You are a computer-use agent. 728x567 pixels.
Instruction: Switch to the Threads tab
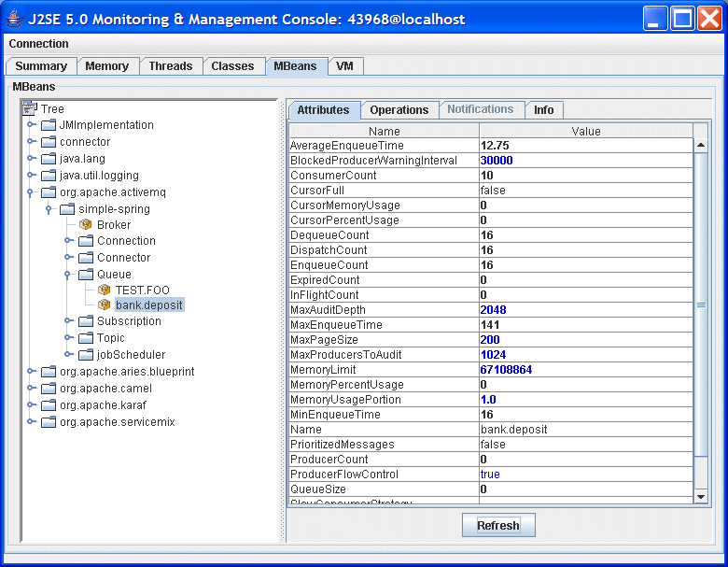coord(171,66)
